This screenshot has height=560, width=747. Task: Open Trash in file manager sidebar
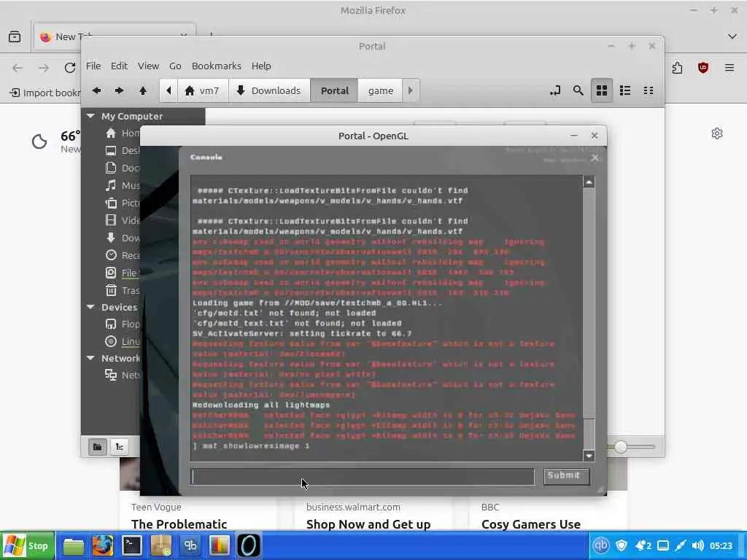click(122, 290)
